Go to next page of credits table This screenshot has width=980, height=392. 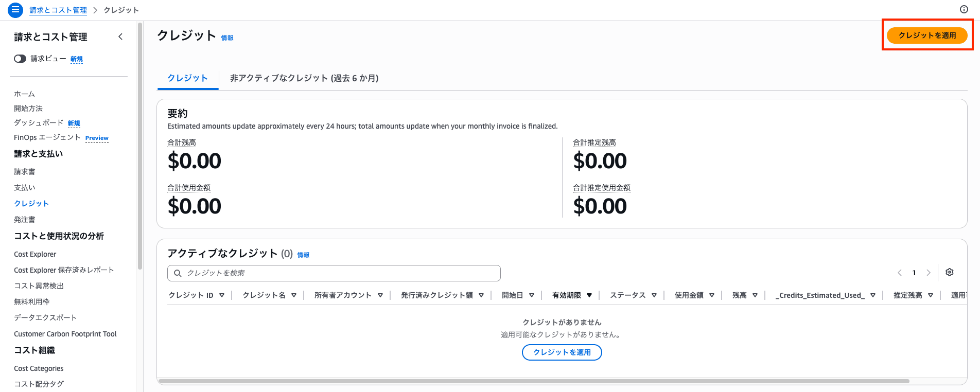929,273
